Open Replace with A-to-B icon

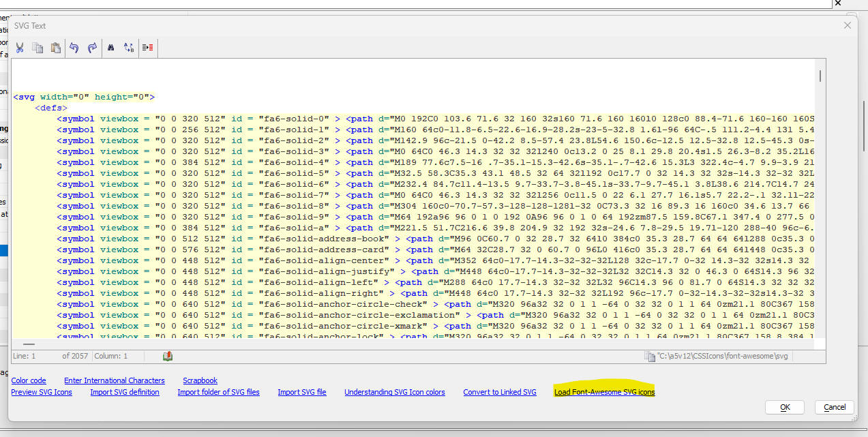pos(129,48)
